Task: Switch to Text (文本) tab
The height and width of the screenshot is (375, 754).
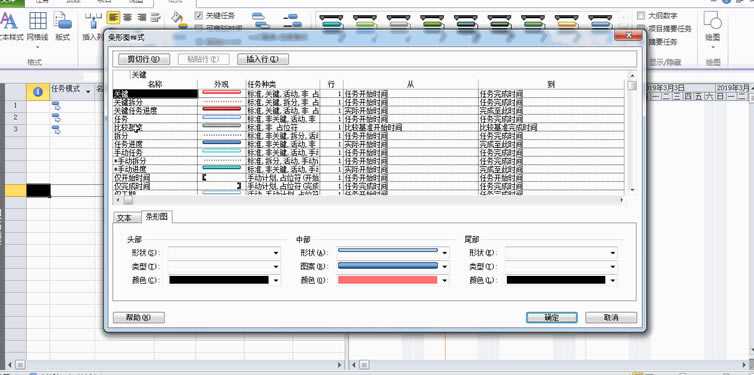Action: click(124, 218)
